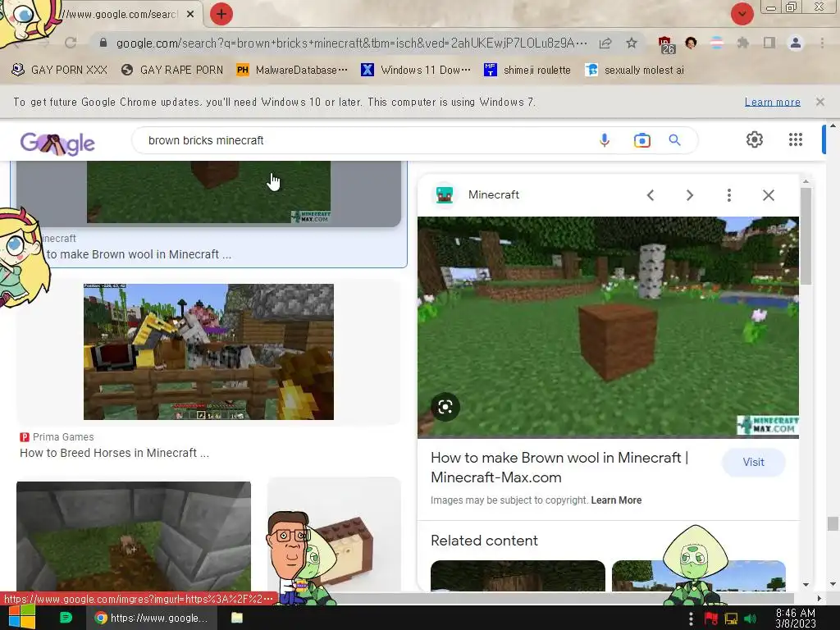Open a new tab with the red plus button
This screenshot has width=840, height=630.
[221, 14]
